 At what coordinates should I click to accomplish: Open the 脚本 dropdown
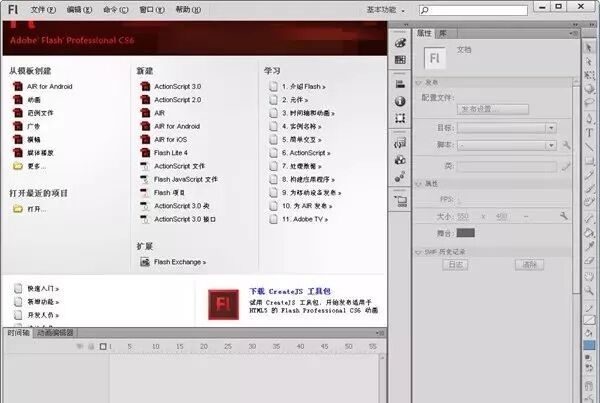pyautogui.click(x=506, y=145)
